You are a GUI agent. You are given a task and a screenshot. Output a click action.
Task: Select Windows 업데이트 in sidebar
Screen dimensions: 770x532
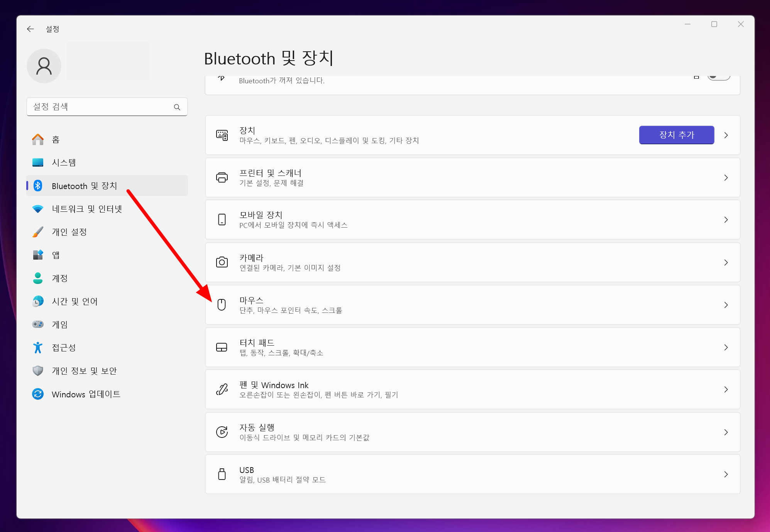pos(86,394)
